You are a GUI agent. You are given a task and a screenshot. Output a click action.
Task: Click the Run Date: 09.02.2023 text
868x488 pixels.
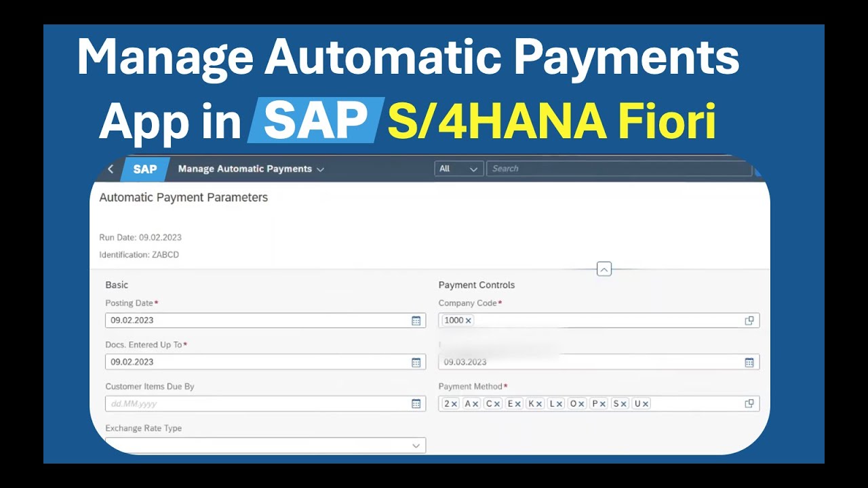[140, 238]
